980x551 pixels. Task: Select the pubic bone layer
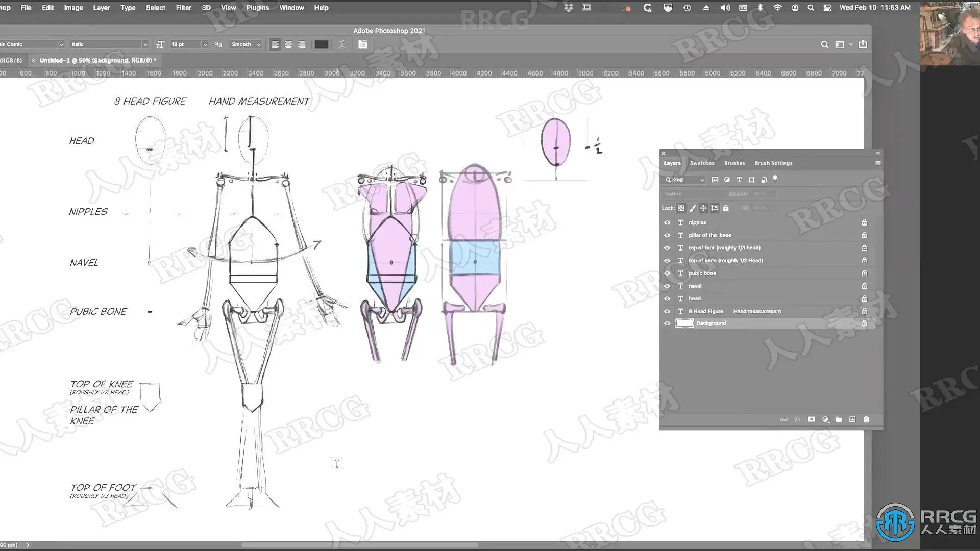coord(702,273)
